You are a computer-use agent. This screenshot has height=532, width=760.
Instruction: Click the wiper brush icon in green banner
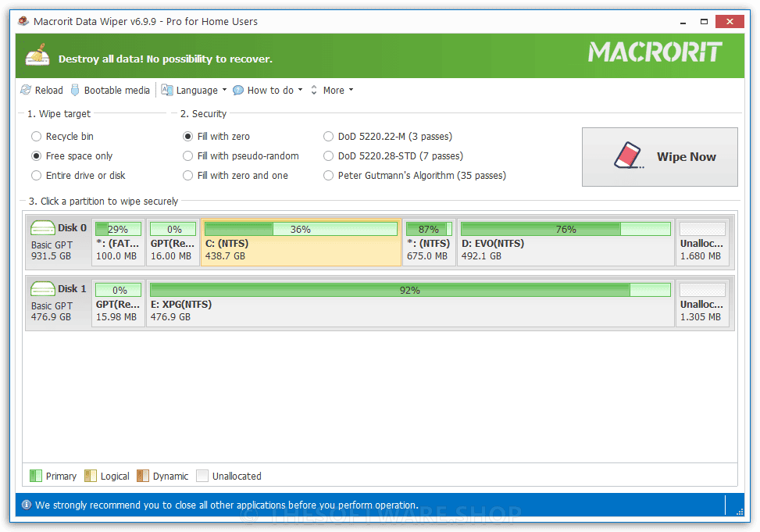pyautogui.click(x=37, y=55)
